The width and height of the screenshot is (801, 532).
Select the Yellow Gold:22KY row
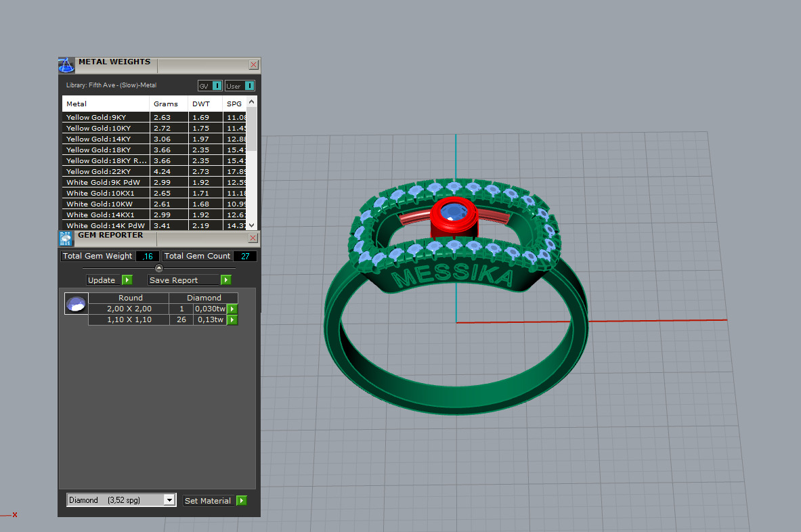pos(154,171)
